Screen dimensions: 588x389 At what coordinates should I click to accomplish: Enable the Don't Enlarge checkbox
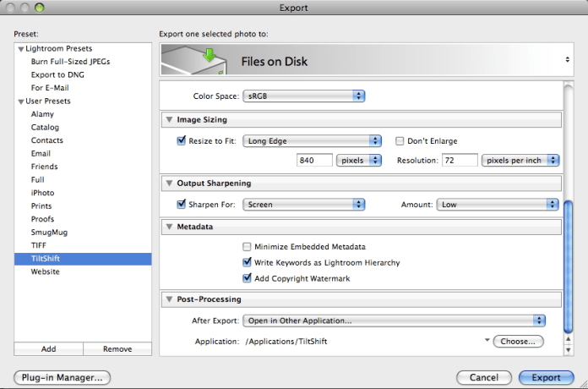[x=400, y=141]
